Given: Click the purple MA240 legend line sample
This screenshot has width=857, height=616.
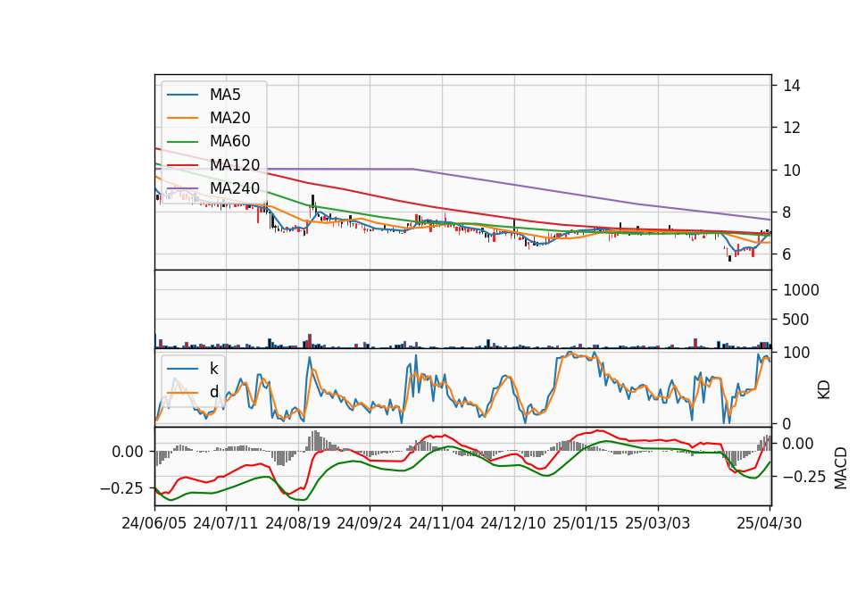Looking at the screenshot, I should [182, 188].
